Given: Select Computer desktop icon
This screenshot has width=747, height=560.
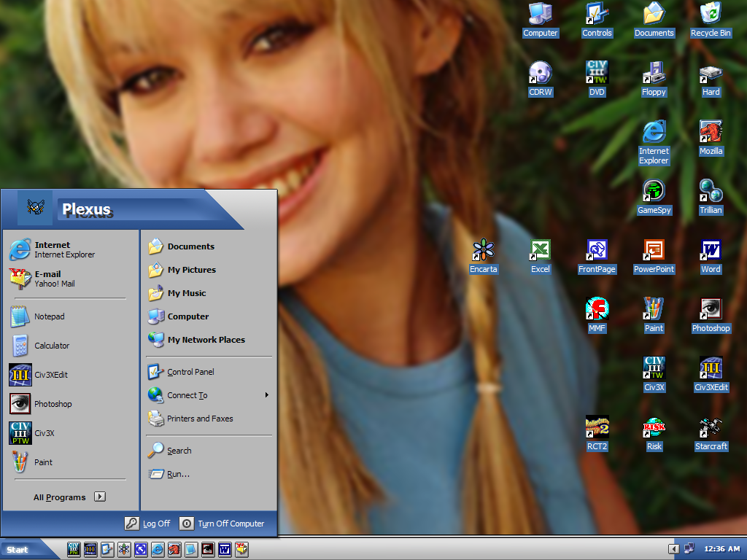Looking at the screenshot, I should coord(541,20).
